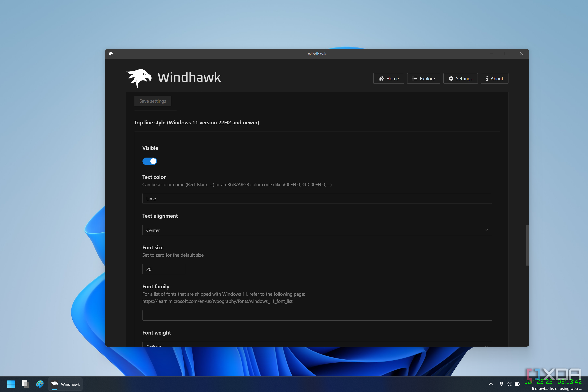Open the Home tab in Windhawk
This screenshot has width=588, height=392.
point(388,79)
